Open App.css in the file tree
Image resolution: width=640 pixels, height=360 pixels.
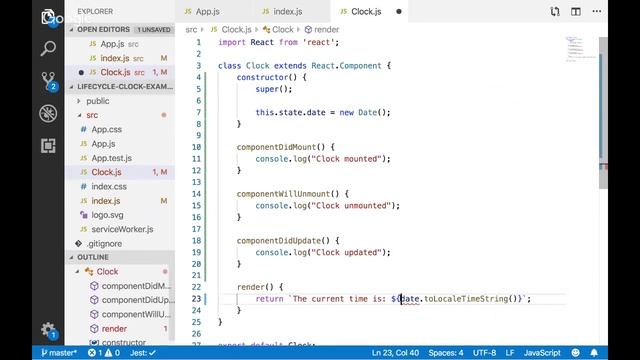[107, 129]
